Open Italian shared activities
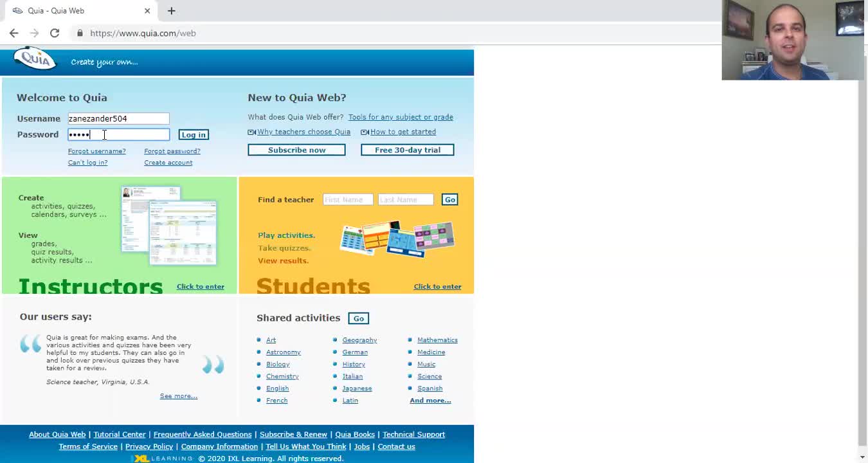The width and height of the screenshot is (868, 463). pos(352,377)
